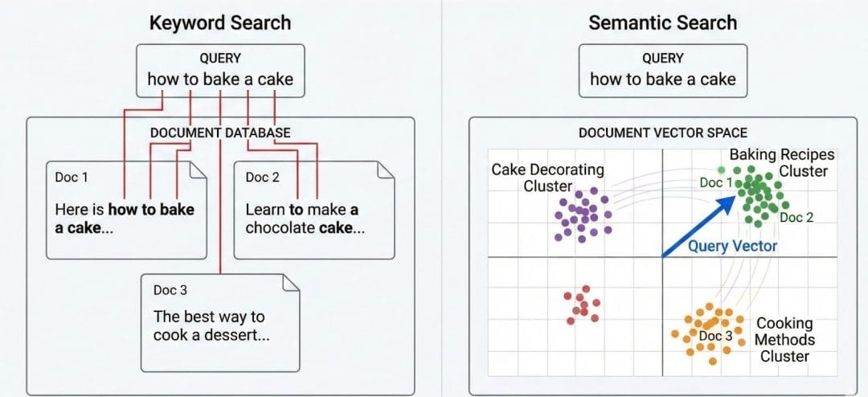Click the folded corner of the Doc 2 card
This screenshot has width=868, height=397.
coord(386,170)
